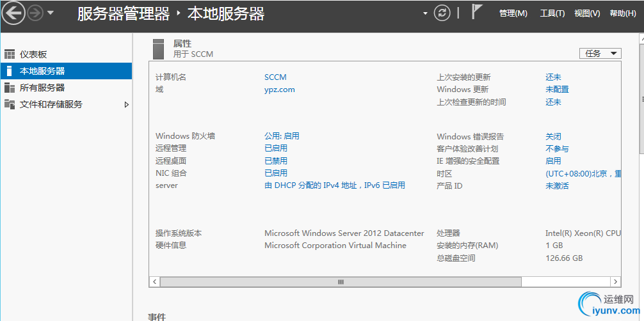Click computer name link SCCM
The image size is (644, 321).
276,77
